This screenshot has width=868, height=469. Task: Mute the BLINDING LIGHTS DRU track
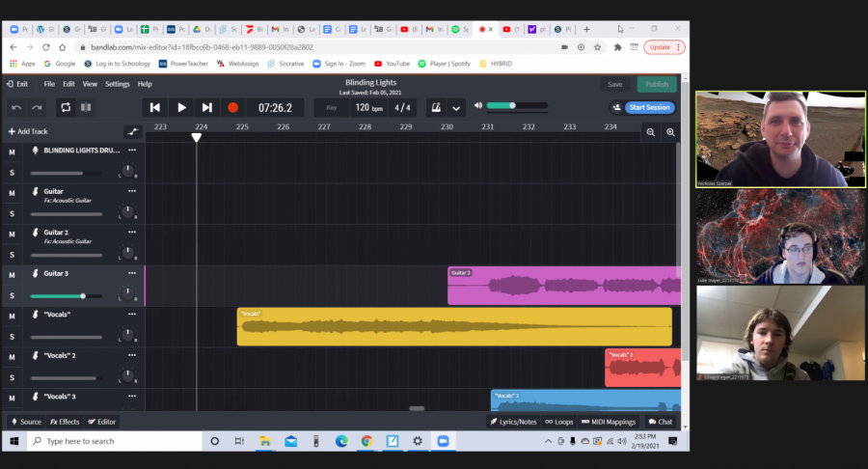12,152
